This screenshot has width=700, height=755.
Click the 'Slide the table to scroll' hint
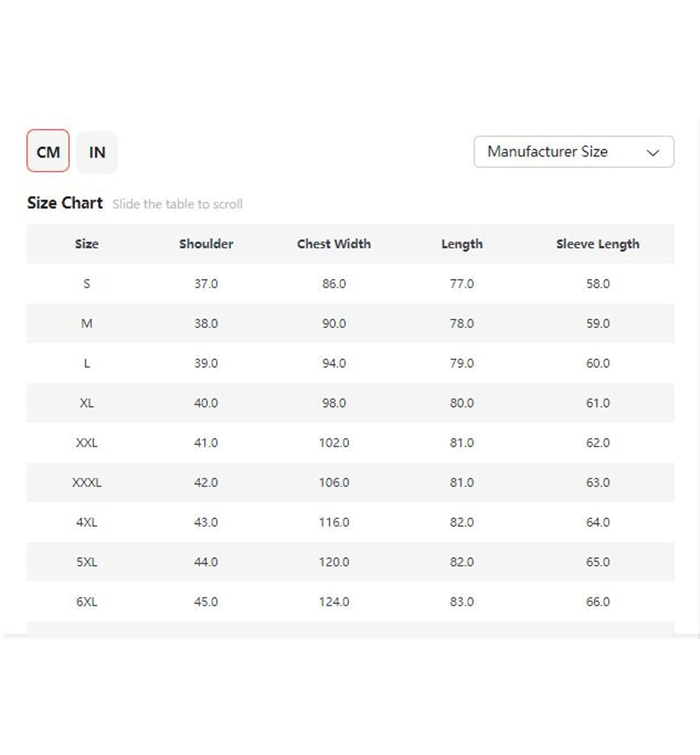(177, 204)
